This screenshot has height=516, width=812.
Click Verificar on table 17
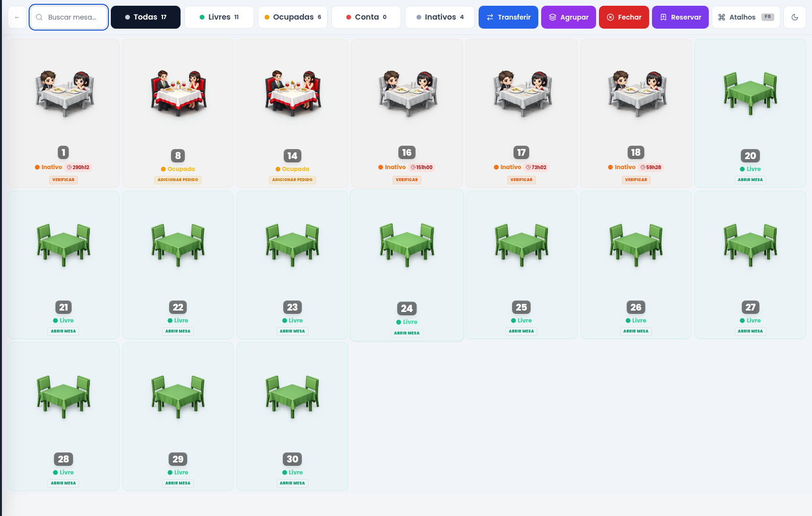(x=522, y=180)
